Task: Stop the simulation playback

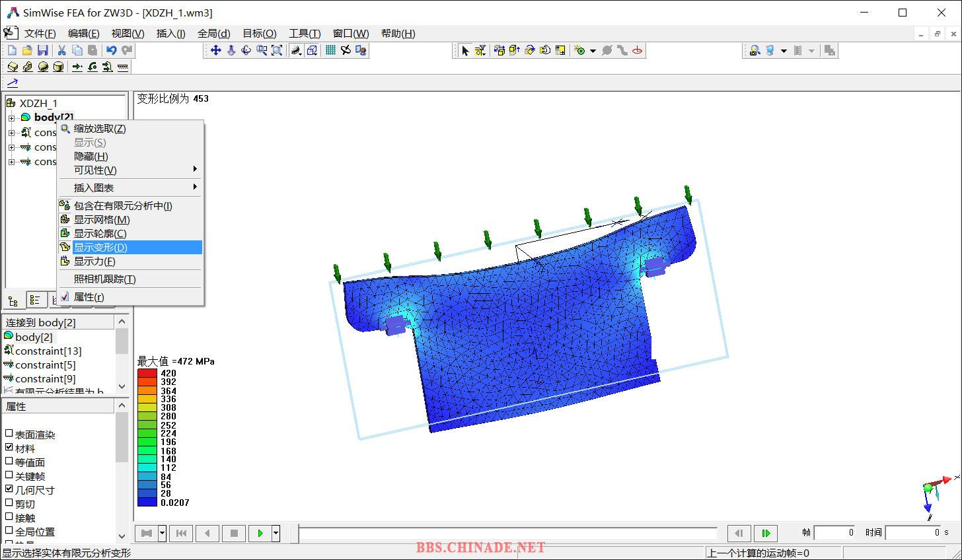Action: point(234,533)
